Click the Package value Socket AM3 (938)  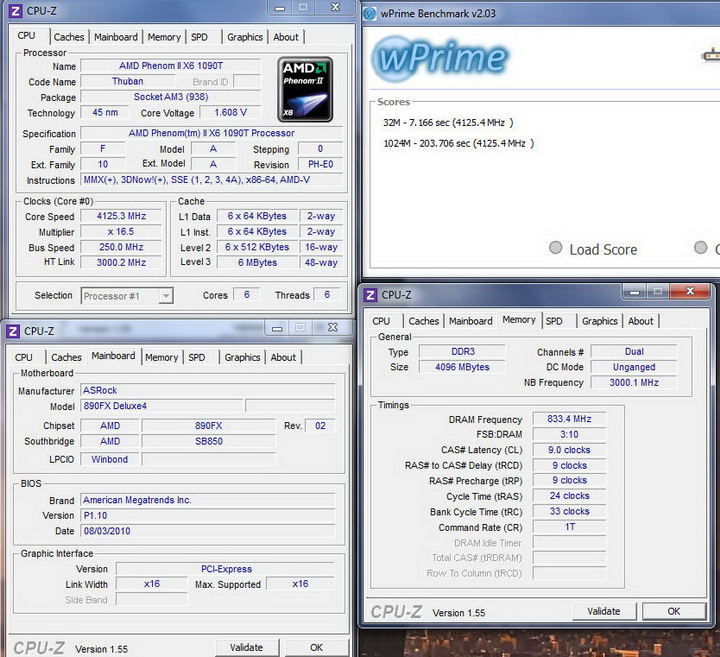click(x=171, y=97)
